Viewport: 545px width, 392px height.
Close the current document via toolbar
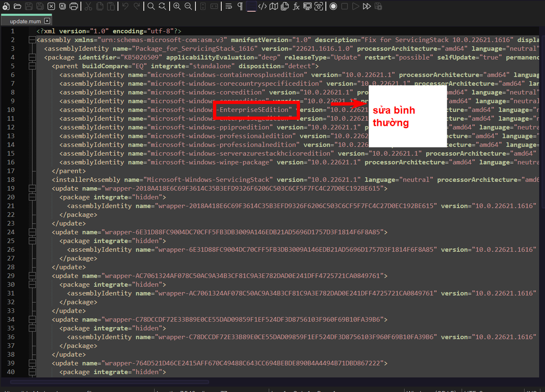(x=51, y=6)
